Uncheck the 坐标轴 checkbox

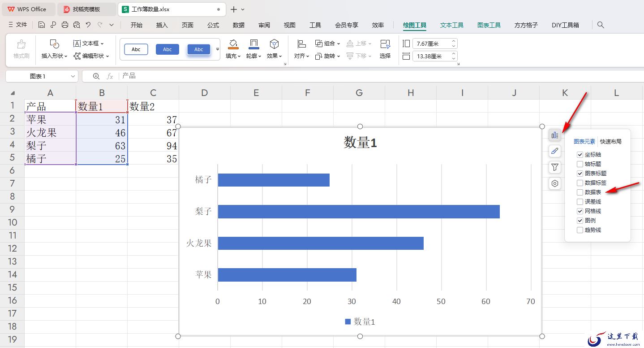pos(580,155)
